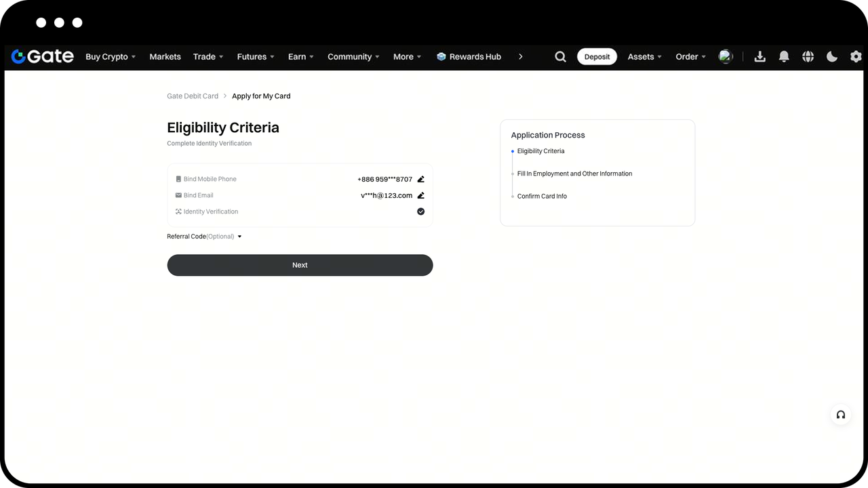Expand the Referral Code section
868x488 pixels.
click(239, 236)
